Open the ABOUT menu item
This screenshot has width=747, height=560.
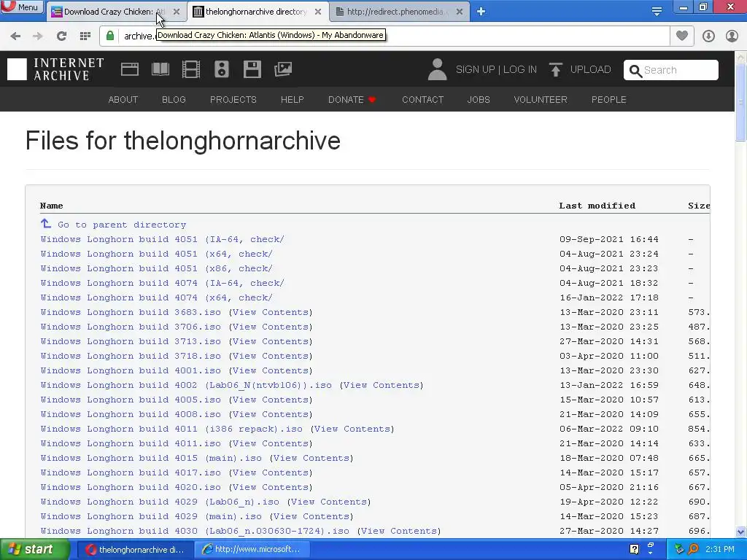pyautogui.click(x=123, y=99)
